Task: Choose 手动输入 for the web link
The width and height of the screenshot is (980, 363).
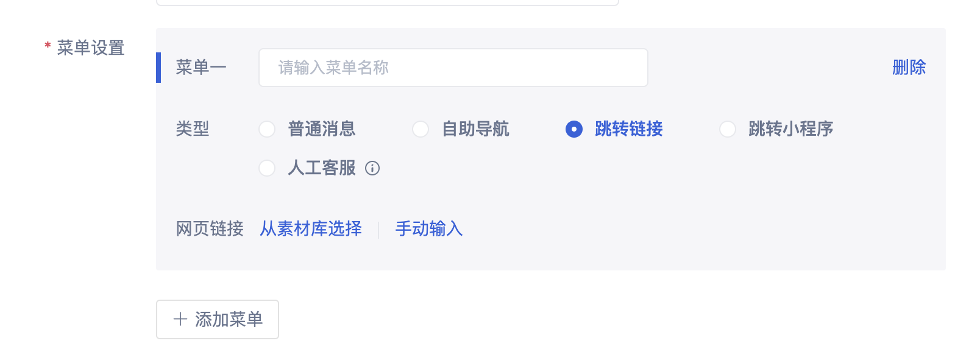Action: [429, 229]
